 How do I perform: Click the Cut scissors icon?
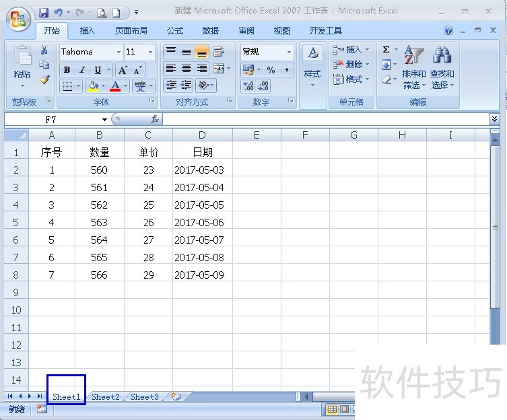pos(44,50)
